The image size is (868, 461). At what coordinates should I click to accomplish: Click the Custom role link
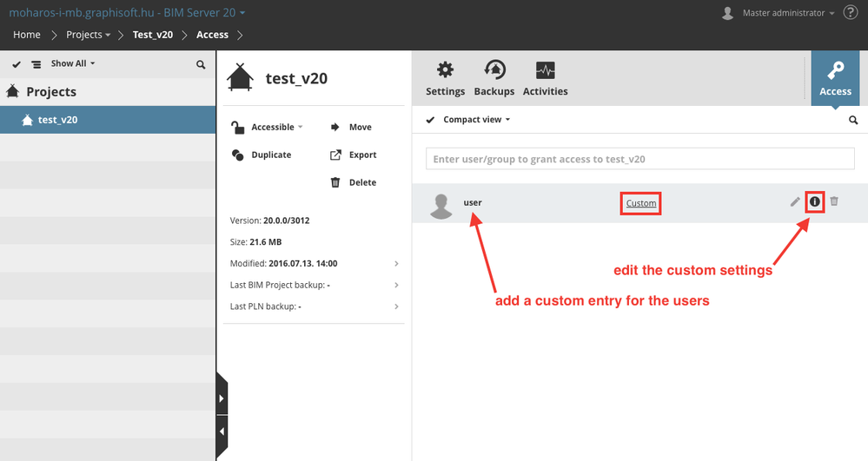click(x=641, y=203)
